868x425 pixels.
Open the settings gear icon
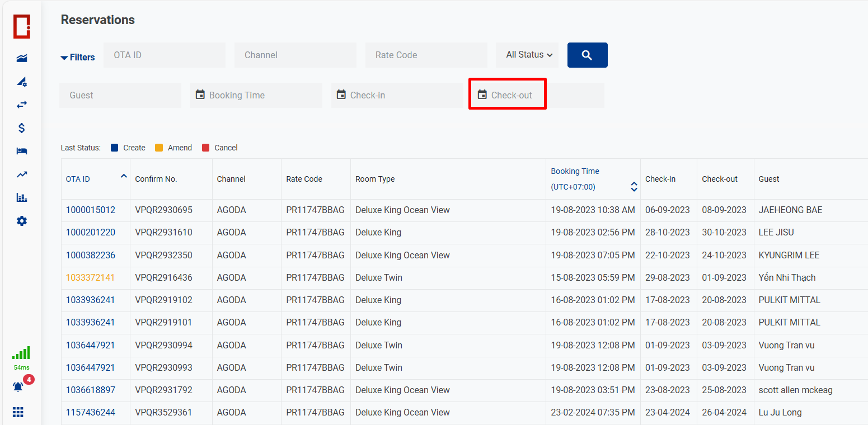pos(21,221)
